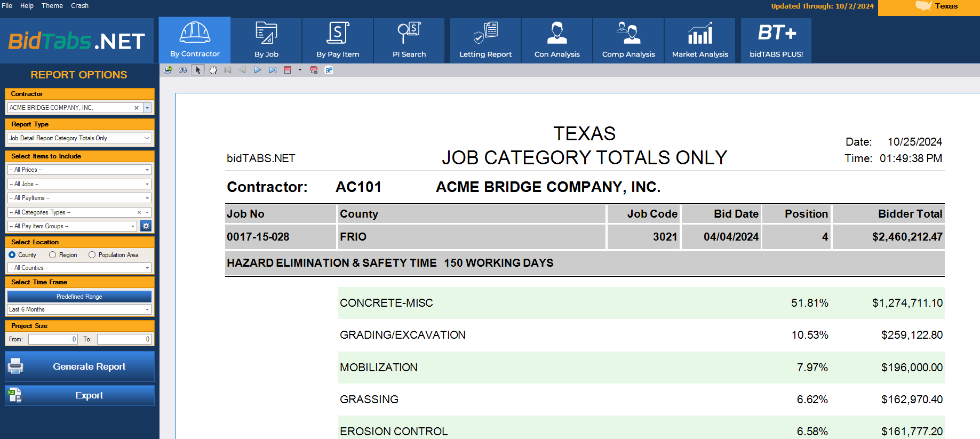Screen dimensions: 980x439
Task: Open the Contractor dropdown arrow
Action: (147, 108)
